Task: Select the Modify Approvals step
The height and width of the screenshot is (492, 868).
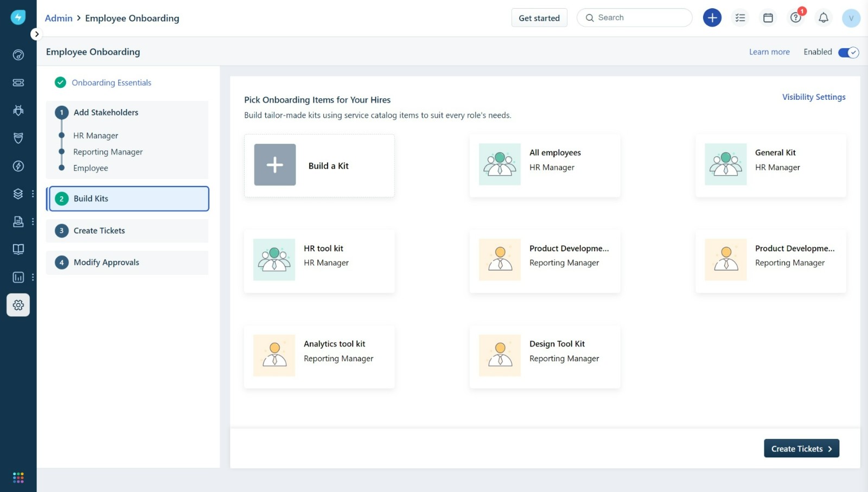Action: [106, 263]
